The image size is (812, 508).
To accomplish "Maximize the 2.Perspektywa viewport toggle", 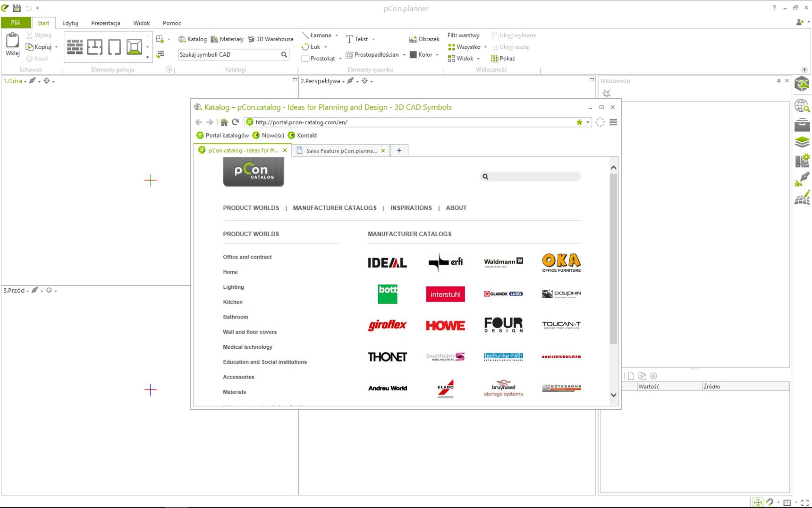I will pyautogui.click(x=592, y=80).
